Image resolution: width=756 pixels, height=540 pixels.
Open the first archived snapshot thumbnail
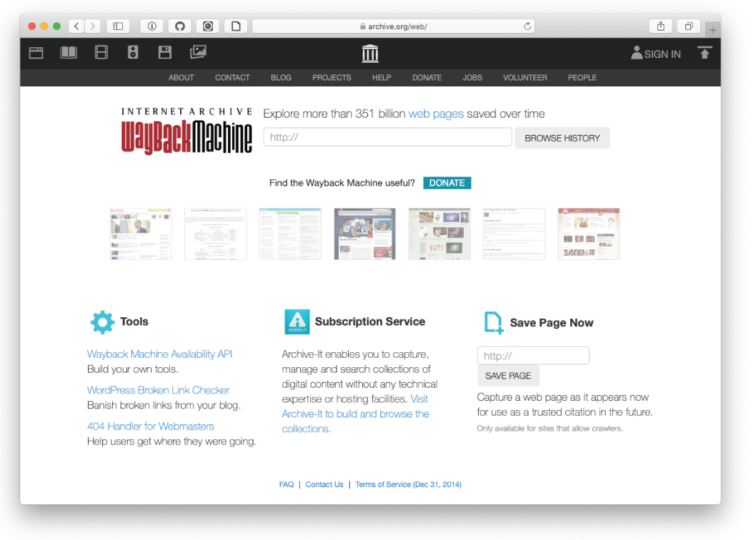tap(141, 234)
